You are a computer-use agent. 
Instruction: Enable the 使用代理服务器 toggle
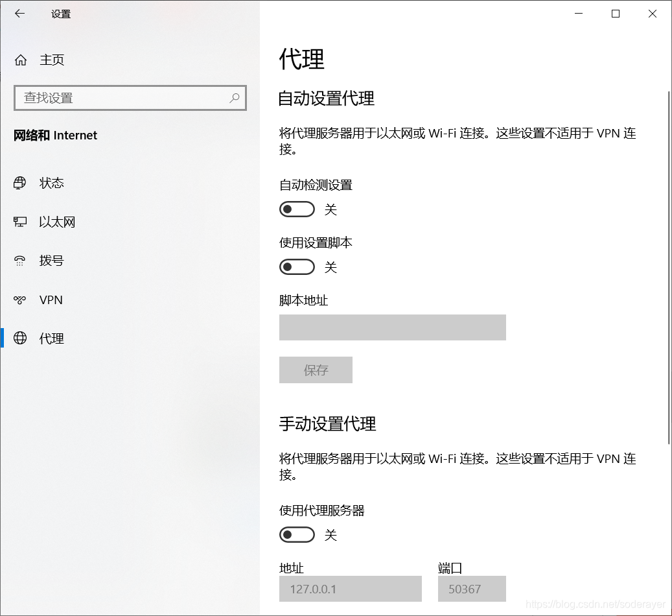pos(297,534)
